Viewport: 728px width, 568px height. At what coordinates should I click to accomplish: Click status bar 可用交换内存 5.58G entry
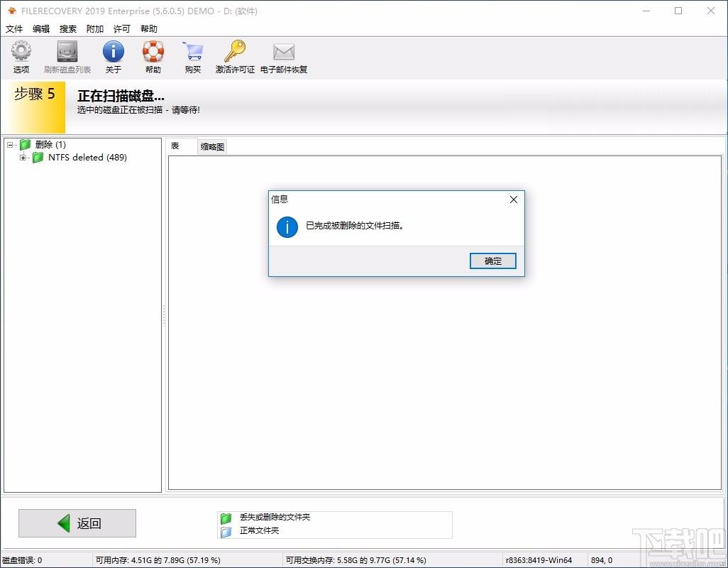(355, 560)
